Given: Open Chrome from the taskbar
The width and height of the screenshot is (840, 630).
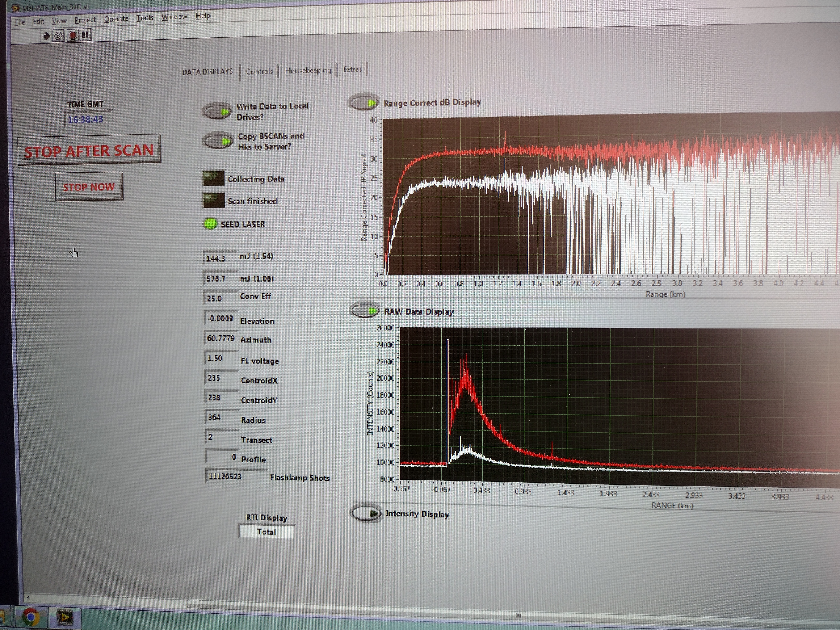Looking at the screenshot, I should (x=31, y=617).
